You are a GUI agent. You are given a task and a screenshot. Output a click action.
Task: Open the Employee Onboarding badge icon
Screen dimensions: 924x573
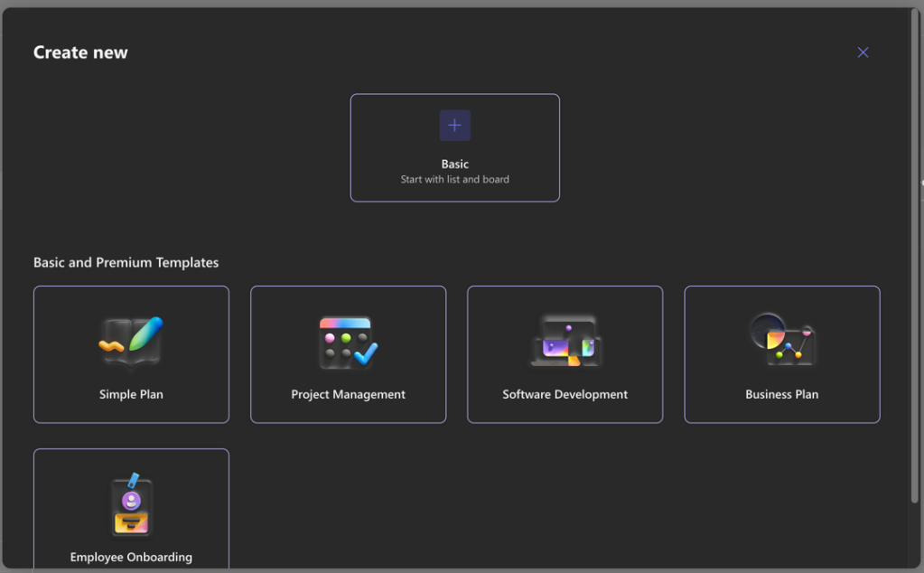131,504
